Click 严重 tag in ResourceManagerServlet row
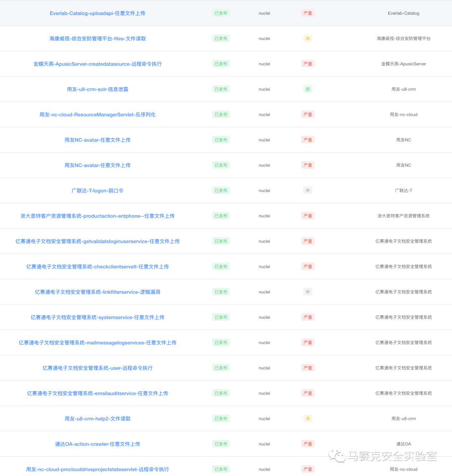The width and height of the screenshot is (452, 476). click(x=308, y=115)
